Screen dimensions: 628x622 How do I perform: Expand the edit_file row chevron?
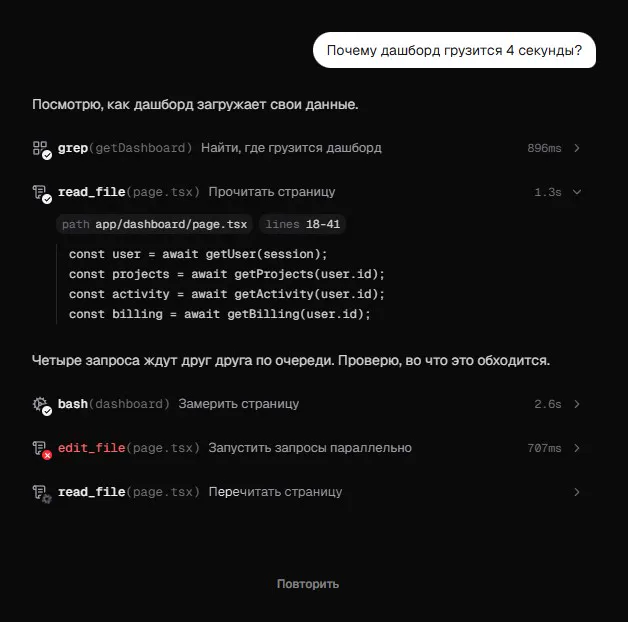tap(577, 448)
